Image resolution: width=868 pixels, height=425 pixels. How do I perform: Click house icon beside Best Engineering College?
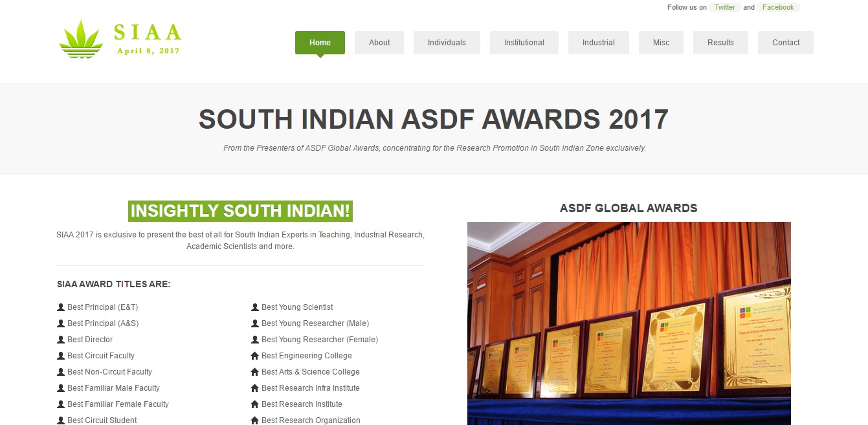click(255, 356)
